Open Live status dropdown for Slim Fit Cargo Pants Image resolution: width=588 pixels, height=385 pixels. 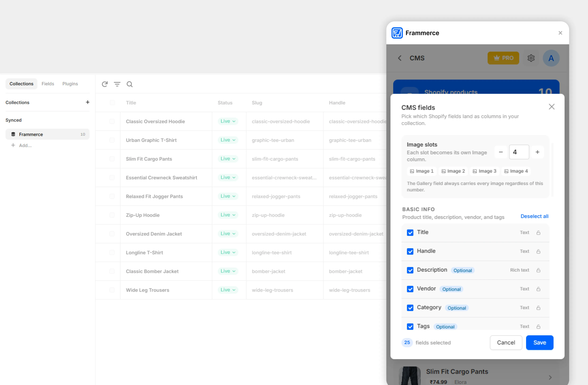[x=228, y=159]
